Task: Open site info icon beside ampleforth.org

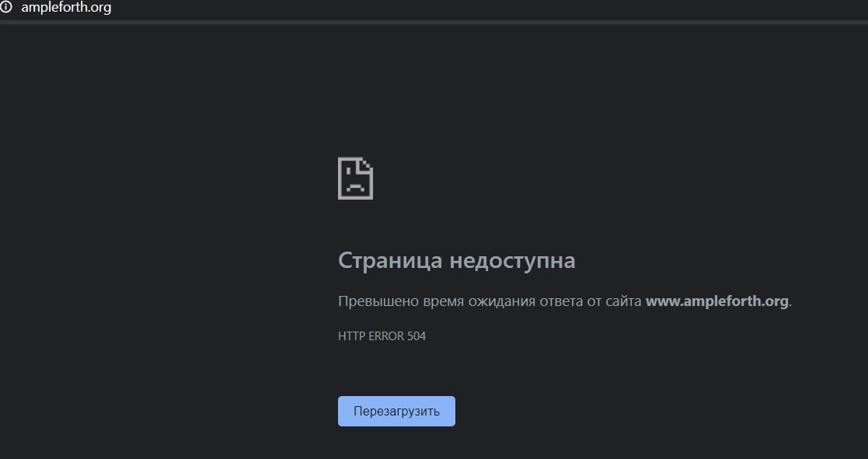Action: coord(5,8)
